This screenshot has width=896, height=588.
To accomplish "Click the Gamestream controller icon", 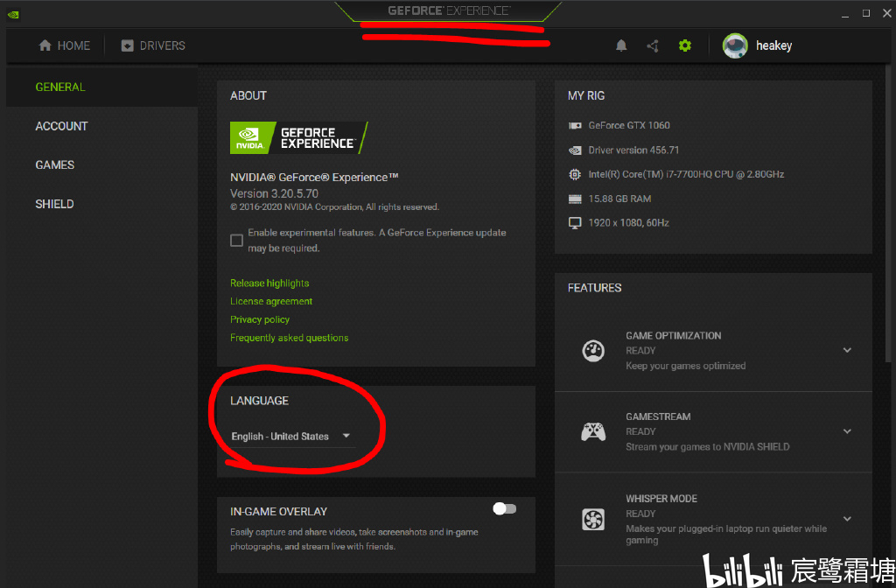I will 593,431.
